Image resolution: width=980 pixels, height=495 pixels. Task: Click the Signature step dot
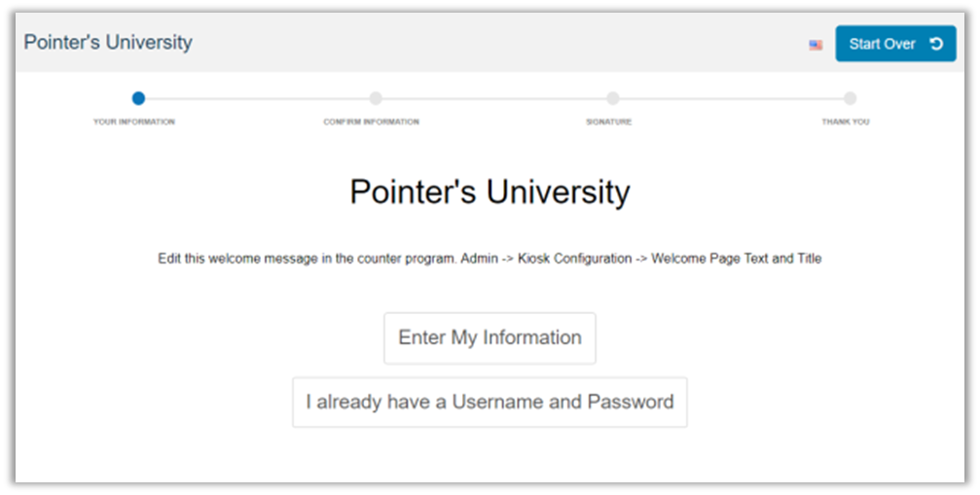click(613, 98)
